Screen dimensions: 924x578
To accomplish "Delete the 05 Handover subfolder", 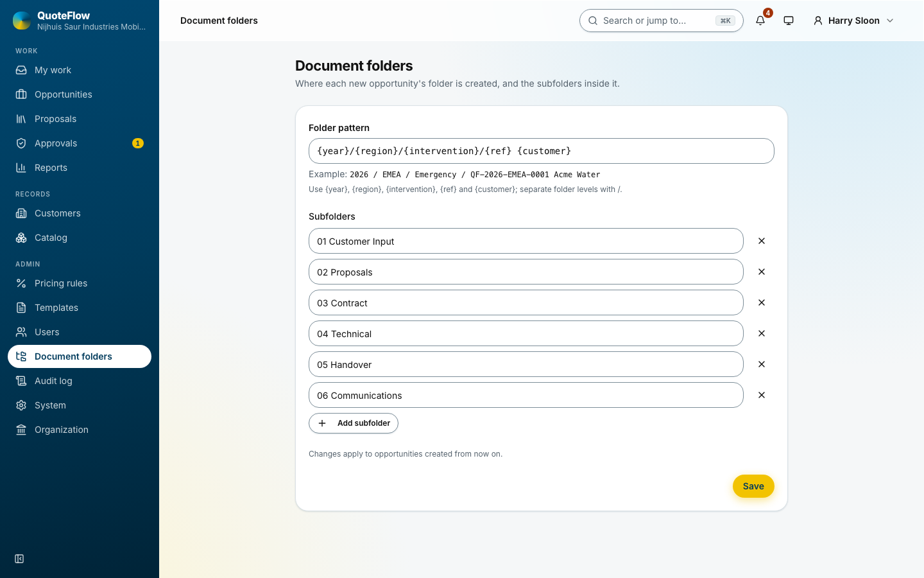I will pyautogui.click(x=762, y=364).
